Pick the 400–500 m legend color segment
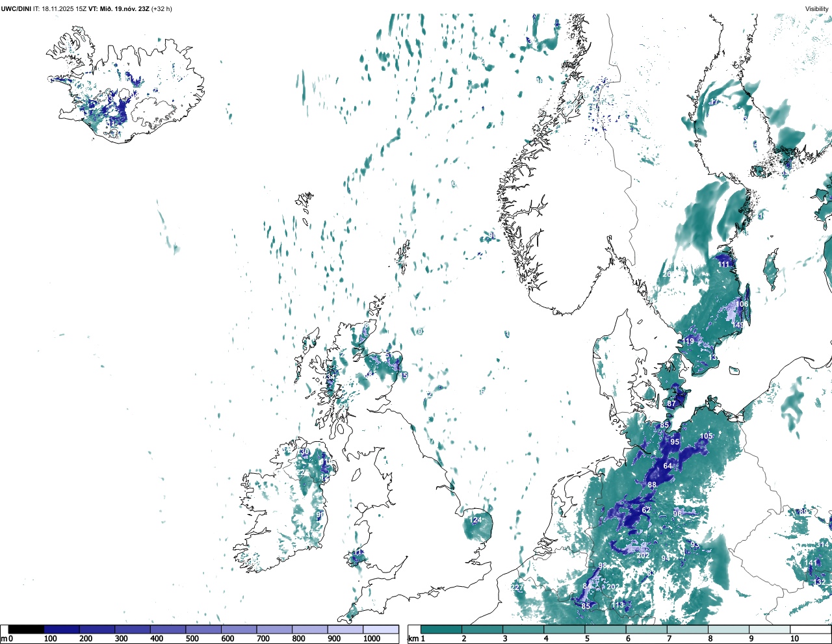 (168, 629)
